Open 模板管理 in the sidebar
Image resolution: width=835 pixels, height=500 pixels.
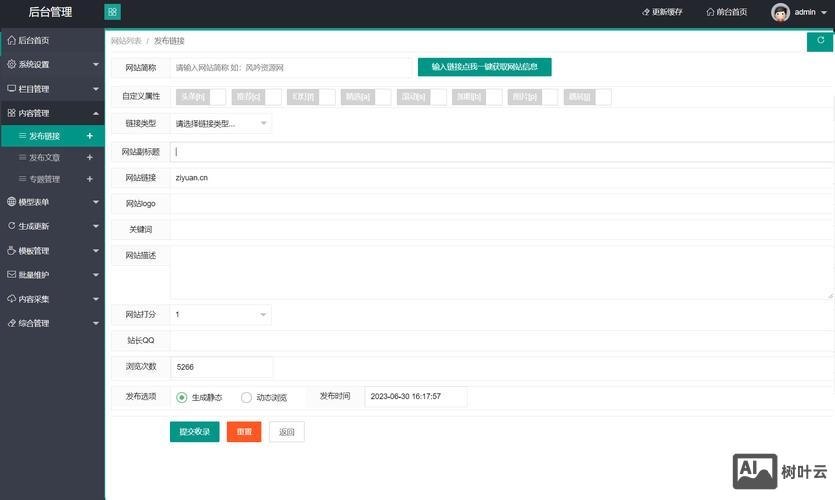52,251
